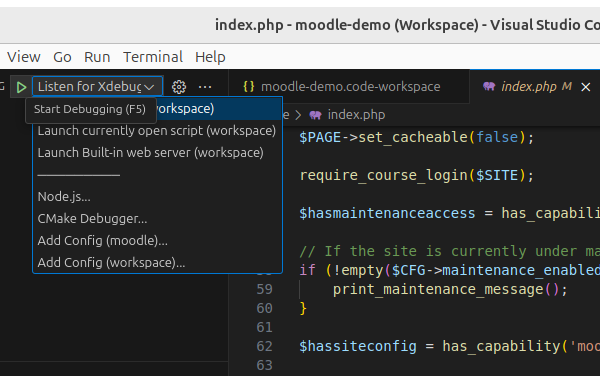Screen dimensions: 600x376
Task: Open the Run menu
Action: (97, 57)
